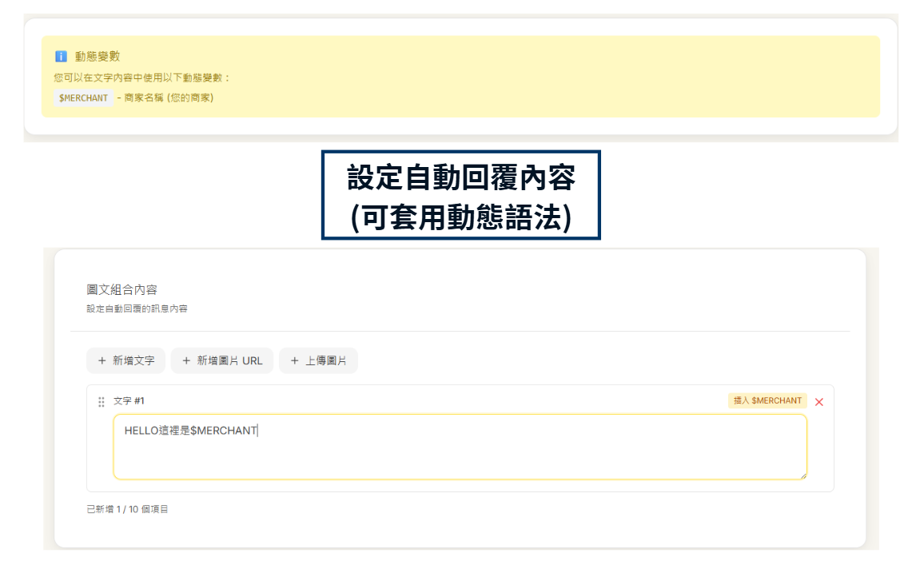The height and width of the screenshot is (561, 924).
Task: Click the $MERCHANT variable chip in yellow banner
Action: click(83, 98)
